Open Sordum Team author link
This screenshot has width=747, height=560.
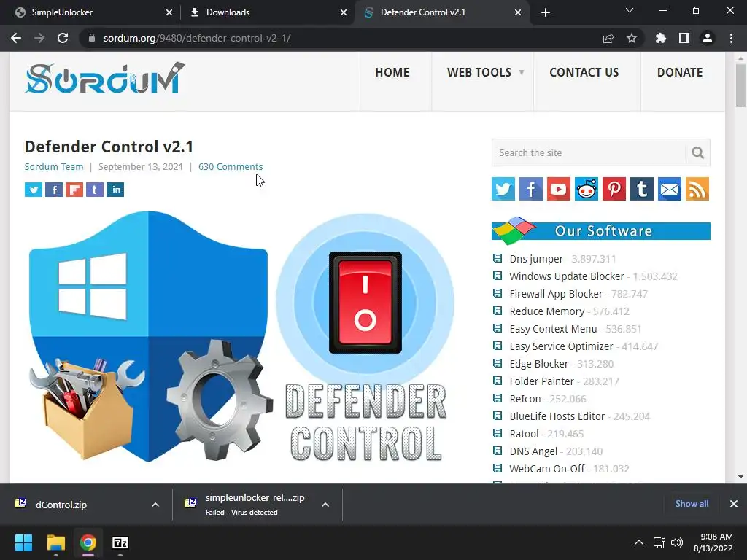54,167
